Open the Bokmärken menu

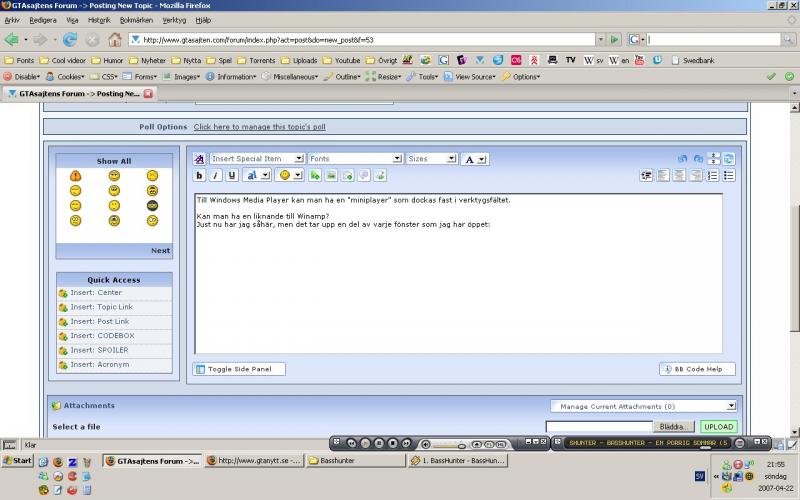[136, 20]
